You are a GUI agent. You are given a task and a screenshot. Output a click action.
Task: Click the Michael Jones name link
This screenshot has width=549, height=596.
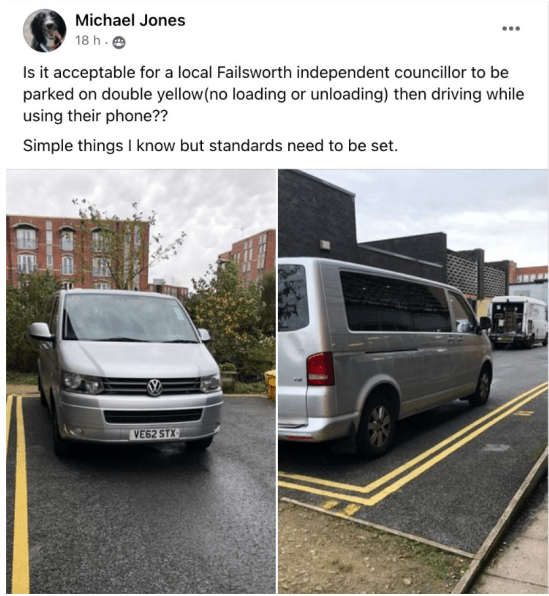(x=130, y=20)
